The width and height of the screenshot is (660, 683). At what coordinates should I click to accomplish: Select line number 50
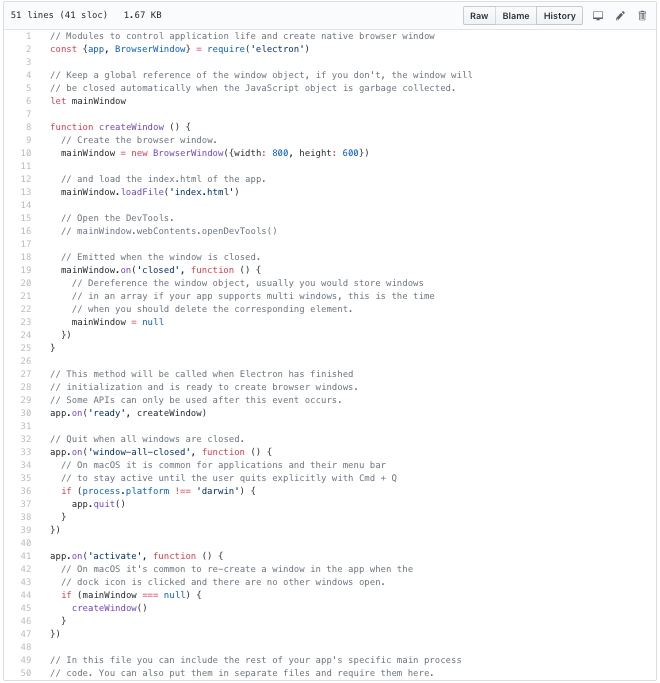click(26, 673)
